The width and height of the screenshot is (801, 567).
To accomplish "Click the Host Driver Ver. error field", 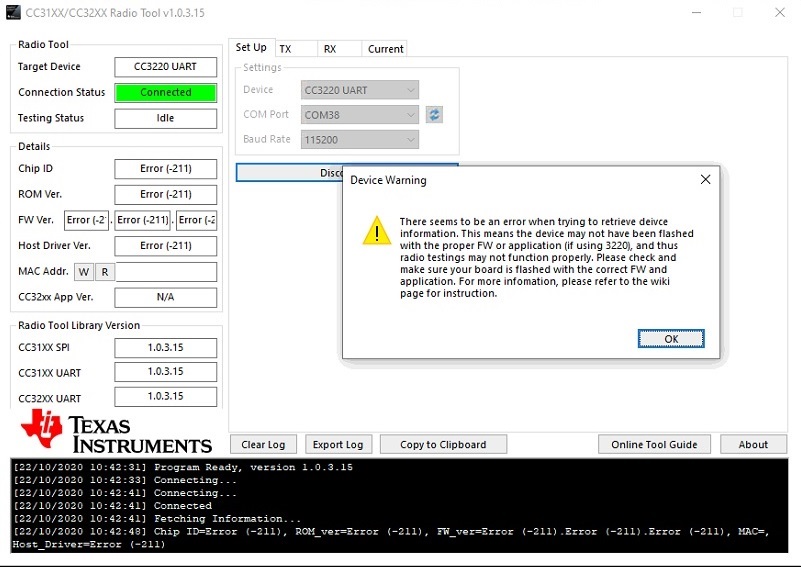I will [166, 246].
